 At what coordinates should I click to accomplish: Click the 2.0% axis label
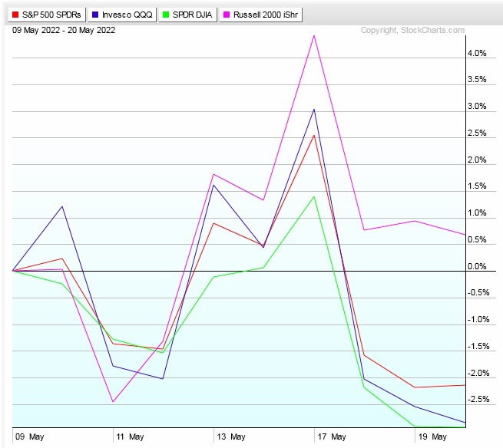[477, 160]
